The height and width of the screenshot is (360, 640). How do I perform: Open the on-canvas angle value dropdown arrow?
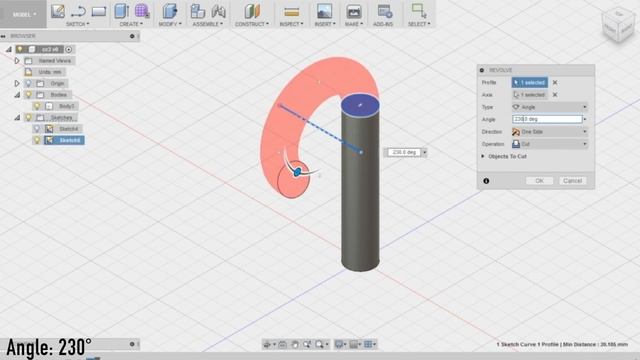(x=424, y=152)
